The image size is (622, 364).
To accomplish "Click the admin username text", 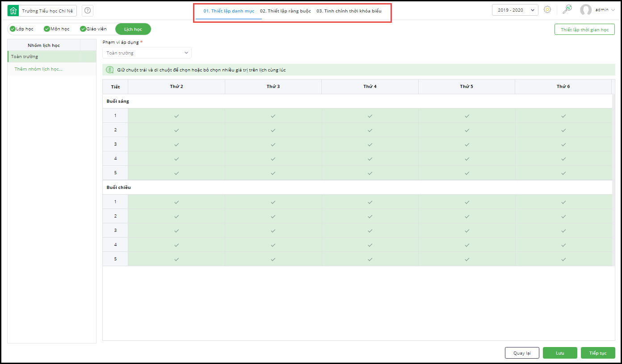I will 602,10.
